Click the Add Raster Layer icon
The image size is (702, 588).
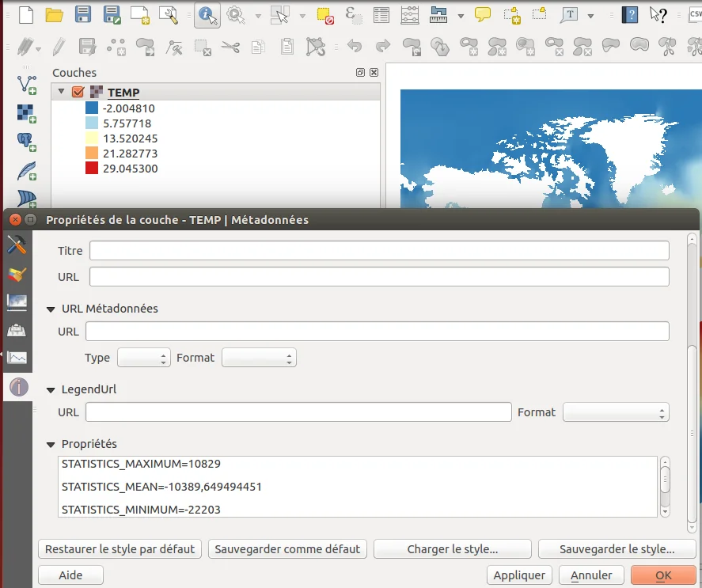pyautogui.click(x=28, y=113)
